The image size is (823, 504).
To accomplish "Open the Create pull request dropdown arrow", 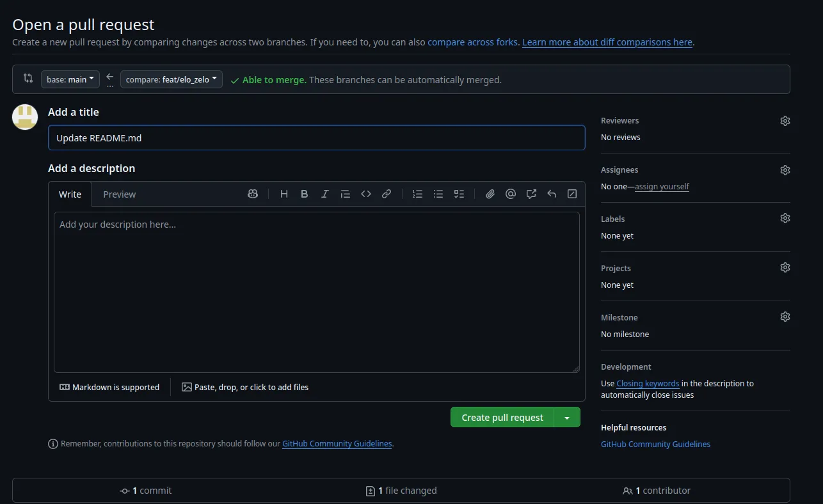I will [x=567, y=417].
